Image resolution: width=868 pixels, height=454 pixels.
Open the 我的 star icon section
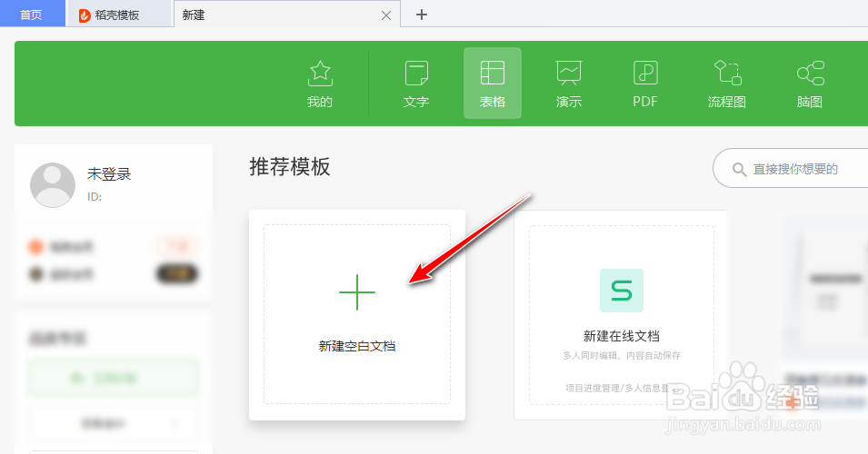pyautogui.click(x=320, y=84)
